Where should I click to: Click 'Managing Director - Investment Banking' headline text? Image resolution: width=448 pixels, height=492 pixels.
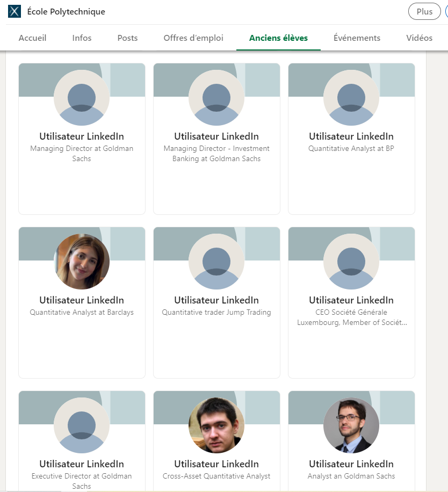click(216, 154)
